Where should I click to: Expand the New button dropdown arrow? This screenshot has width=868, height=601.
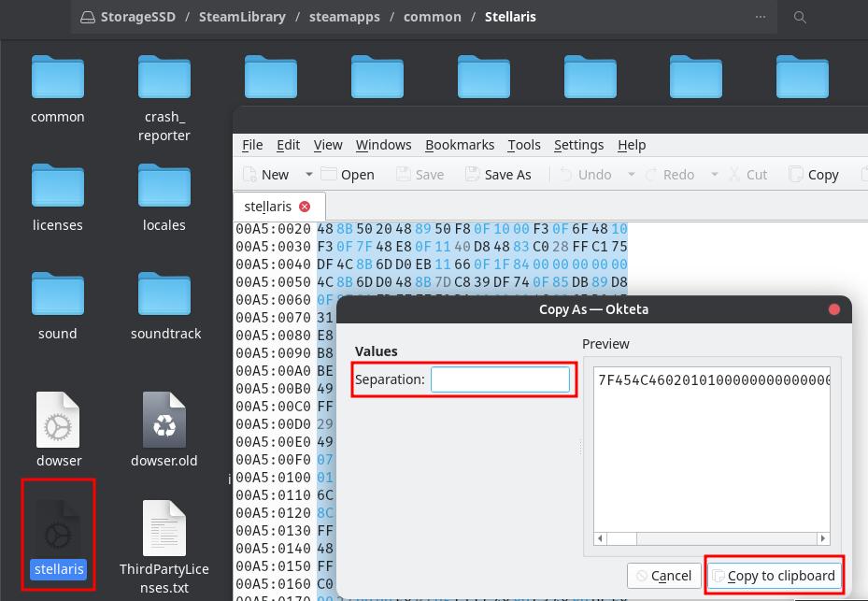point(309,175)
